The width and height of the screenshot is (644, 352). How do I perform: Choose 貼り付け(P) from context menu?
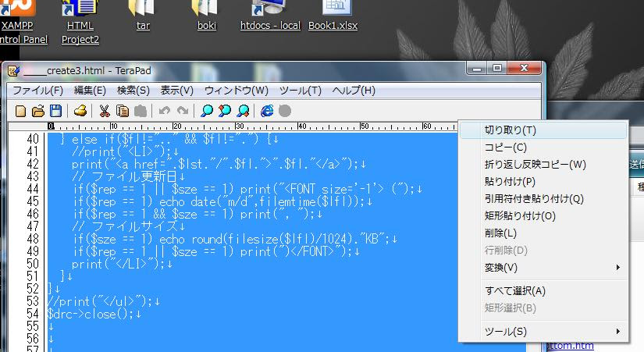pyautogui.click(x=543, y=182)
